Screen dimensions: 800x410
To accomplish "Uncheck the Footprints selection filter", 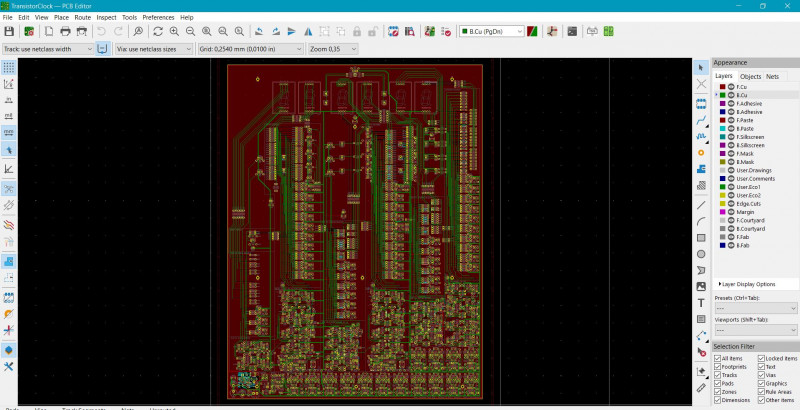I will pyautogui.click(x=718, y=367).
